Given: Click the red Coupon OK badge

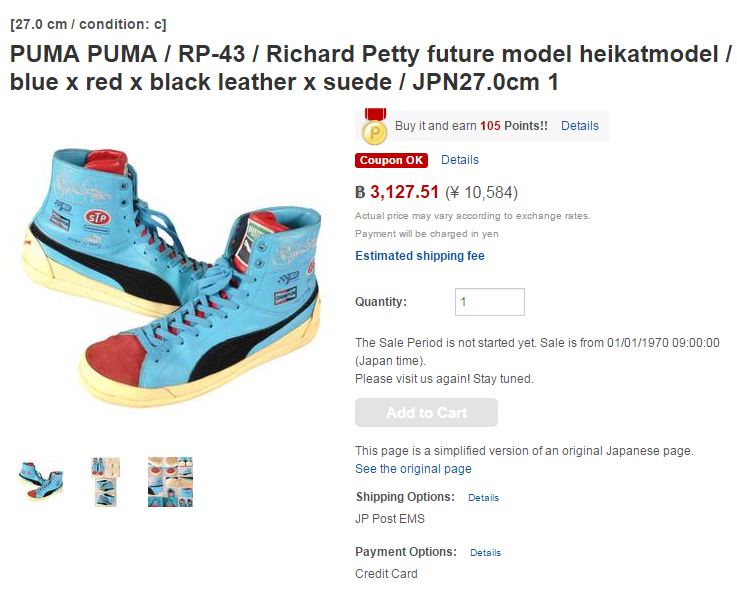Looking at the screenshot, I should coord(391,160).
